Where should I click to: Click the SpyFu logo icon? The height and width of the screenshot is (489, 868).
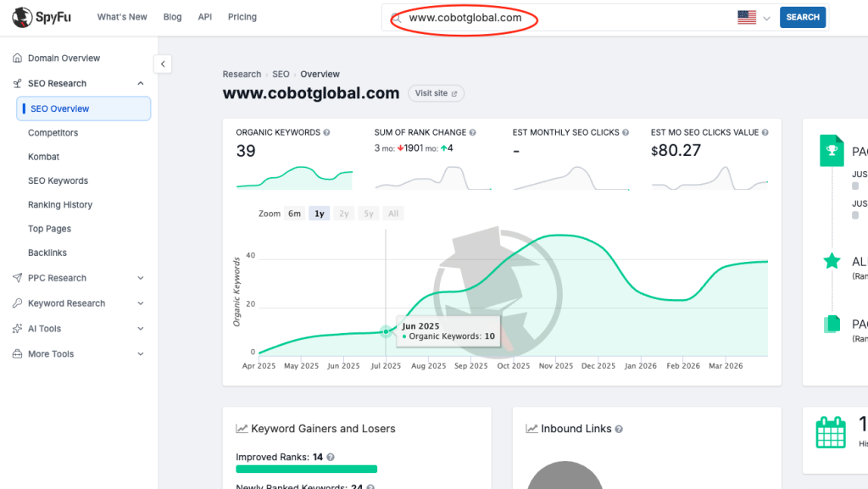pos(22,17)
